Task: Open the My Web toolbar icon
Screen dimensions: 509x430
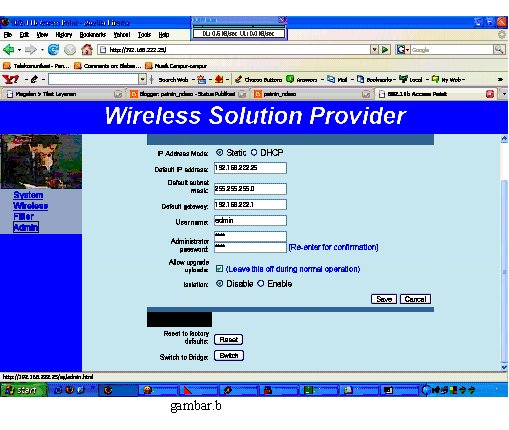Action: 435,79
